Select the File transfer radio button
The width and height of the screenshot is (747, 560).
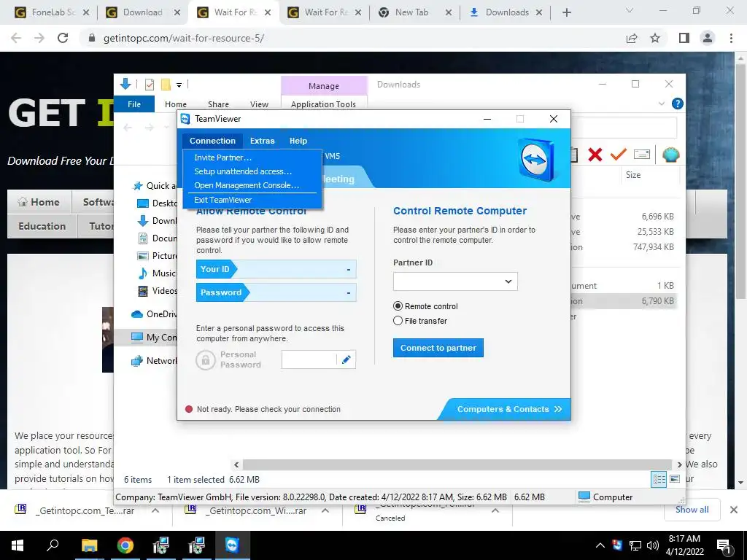point(398,321)
